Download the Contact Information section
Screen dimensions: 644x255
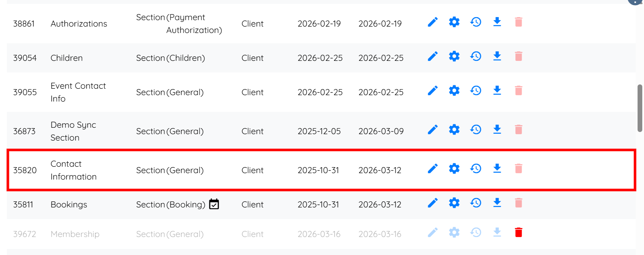[497, 168]
